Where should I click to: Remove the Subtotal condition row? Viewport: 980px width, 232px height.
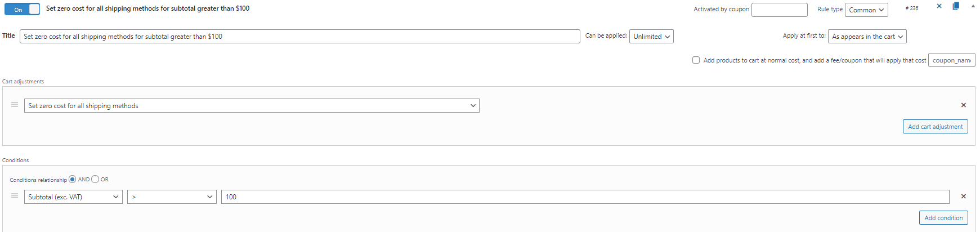pyautogui.click(x=964, y=197)
